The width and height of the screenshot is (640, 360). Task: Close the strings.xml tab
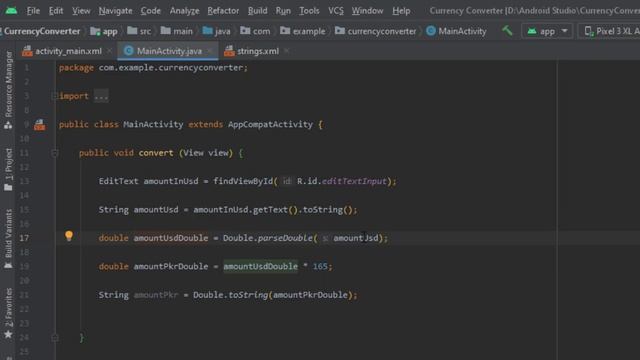click(x=287, y=51)
